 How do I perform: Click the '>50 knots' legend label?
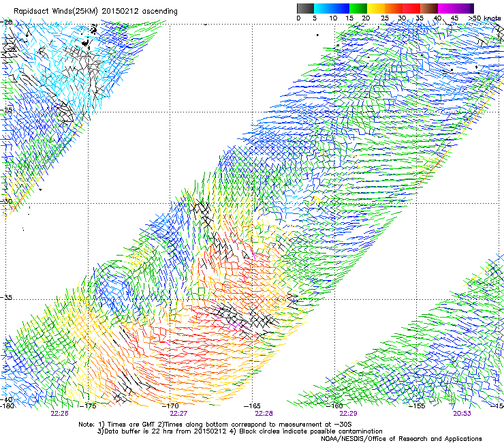point(484,18)
